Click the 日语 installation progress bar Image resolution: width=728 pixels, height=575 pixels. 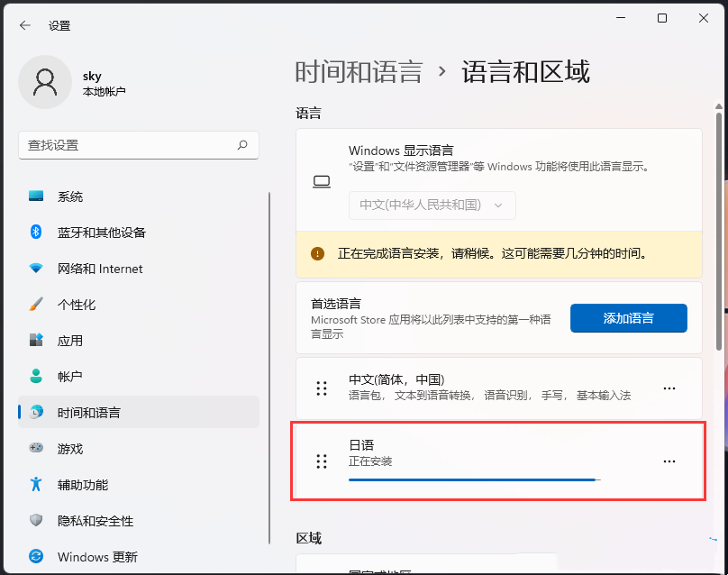tap(475, 479)
